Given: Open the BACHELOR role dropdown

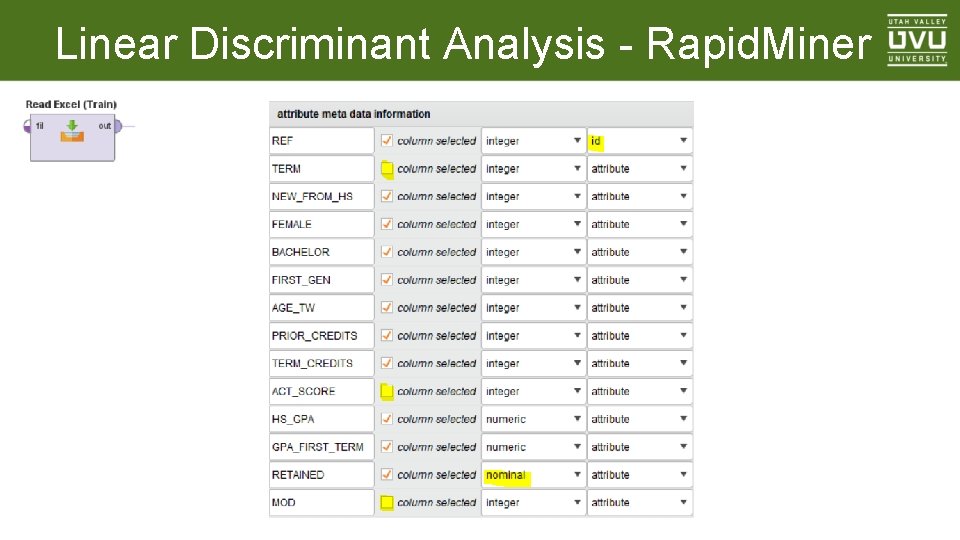Looking at the screenshot, I should (640, 252).
